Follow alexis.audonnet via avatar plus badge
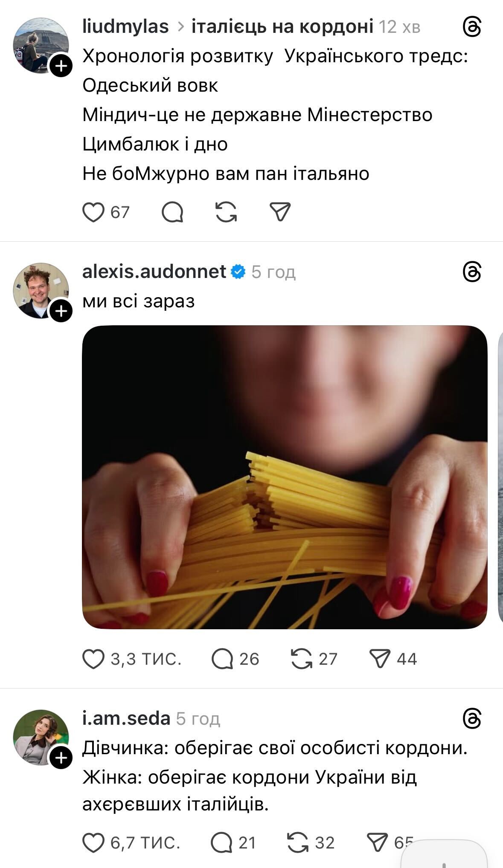 (61, 311)
